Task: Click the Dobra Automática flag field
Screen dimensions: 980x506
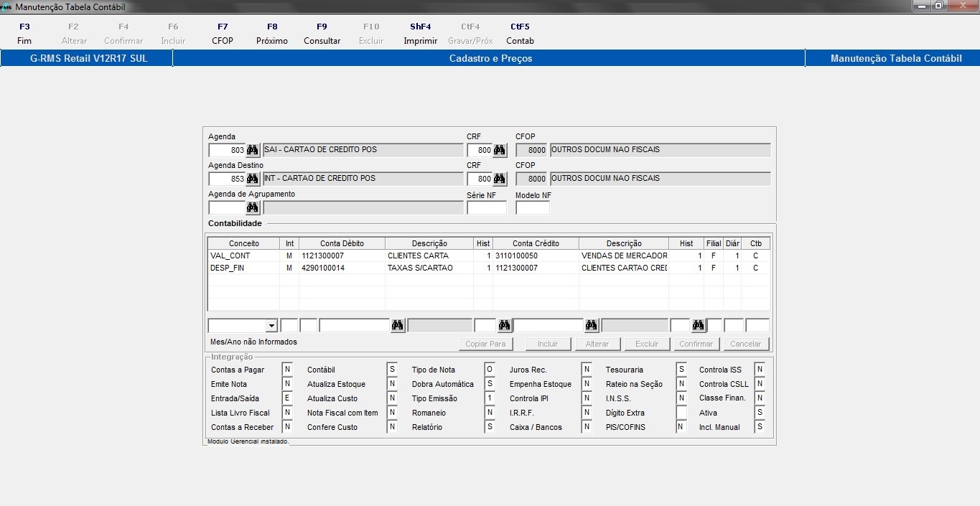Action: (490, 384)
